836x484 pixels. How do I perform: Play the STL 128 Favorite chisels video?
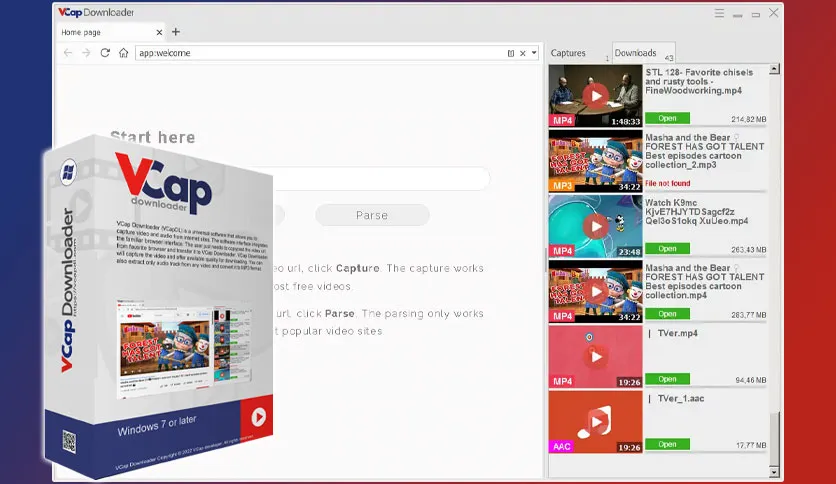pos(596,96)
